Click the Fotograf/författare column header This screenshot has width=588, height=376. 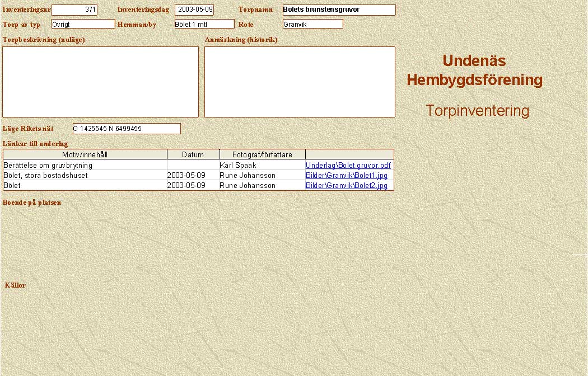point(262,154)
